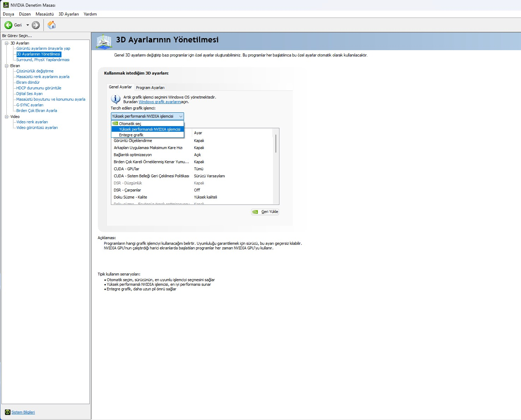The width and height of the screenshot is (521, 420).
Task: Click the settings list vertical scrollbar thumb
Action: (x=276, y=143)
